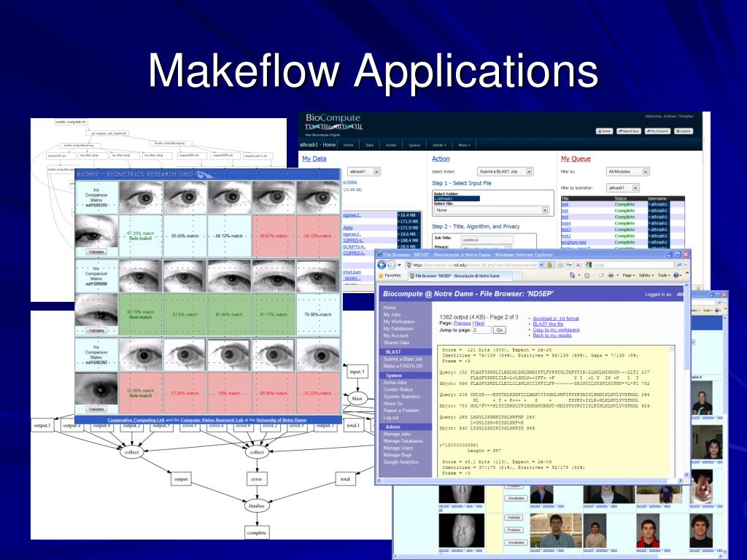
Task: Open the Tools menu in Internet Explorer
Action: (662, 275)
